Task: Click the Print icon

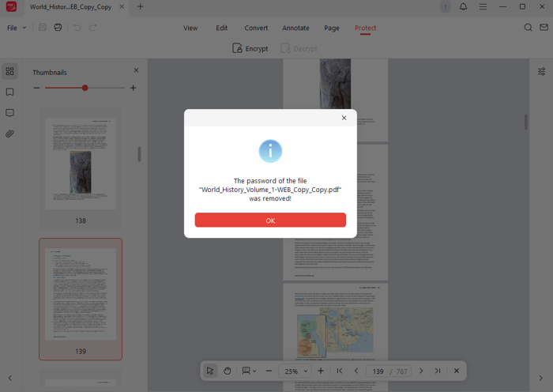Action: coord(58,28)
